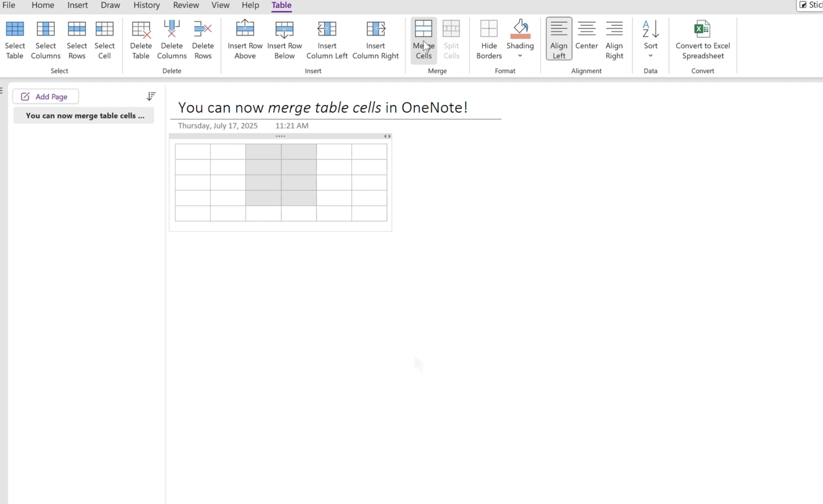Click Delete Table icon
Screen dimensions: 823x504
(141, 29)
